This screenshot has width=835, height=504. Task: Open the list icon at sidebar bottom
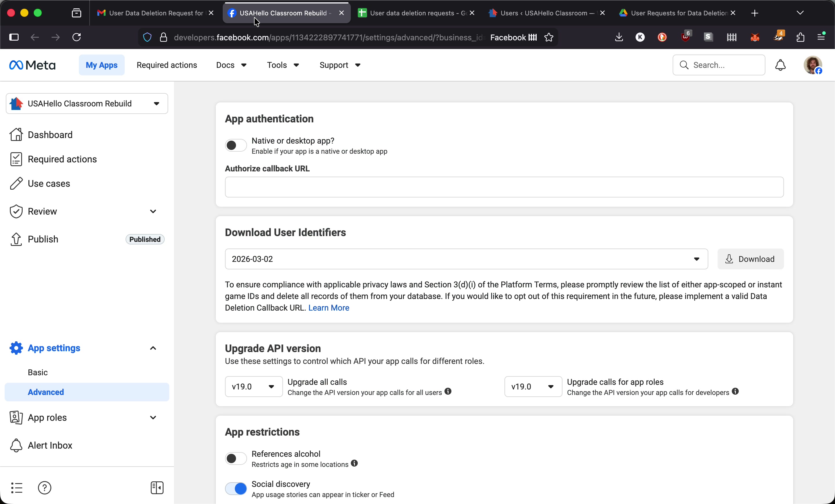click(x=17, y=487)
